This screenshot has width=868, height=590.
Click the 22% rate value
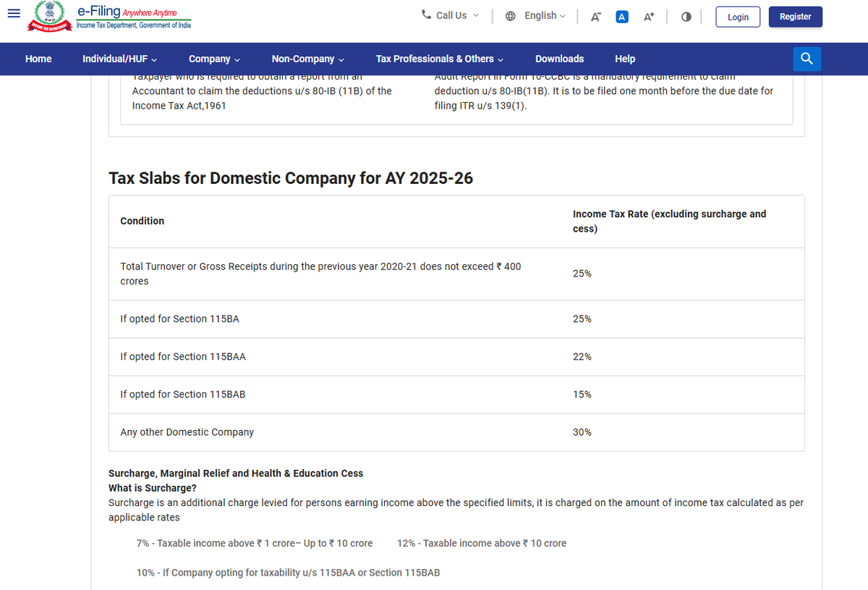click(582, 356)
